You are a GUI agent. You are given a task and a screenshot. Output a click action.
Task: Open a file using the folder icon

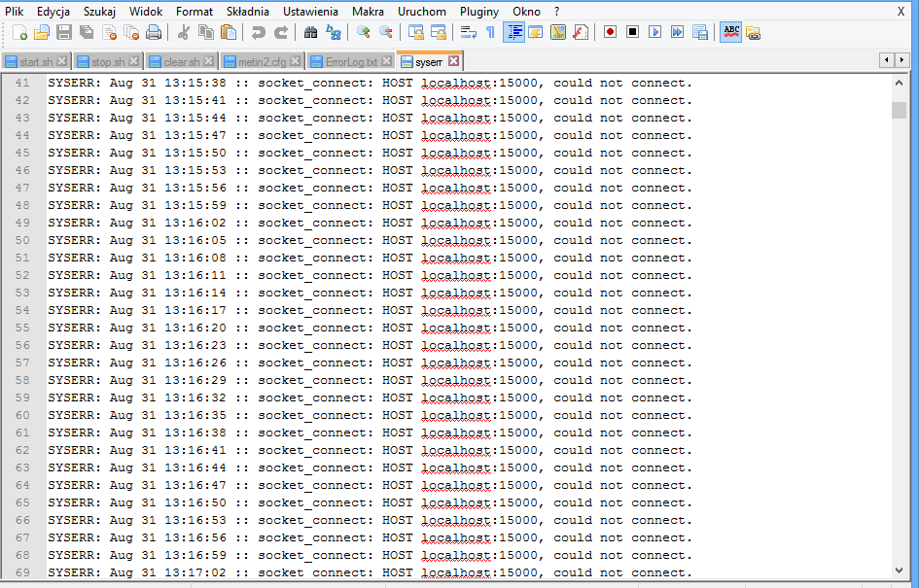[x=42, y=33]
